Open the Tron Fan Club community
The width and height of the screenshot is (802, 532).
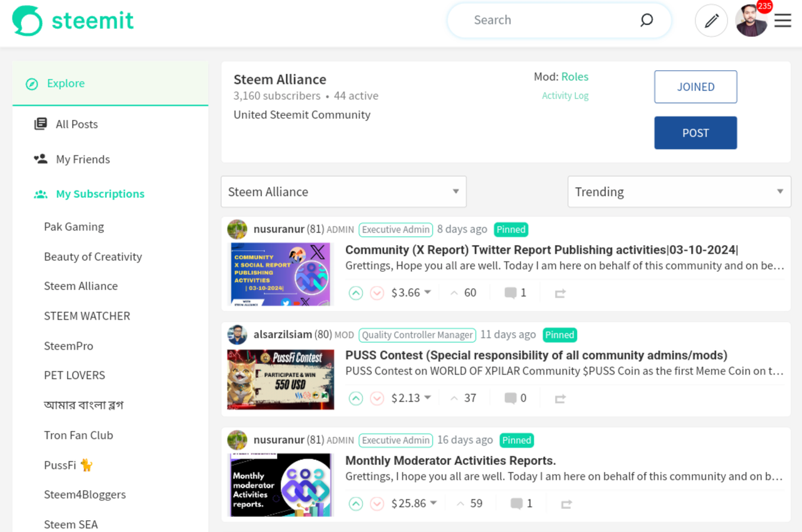pyautogui.click(x=78, y=436)
